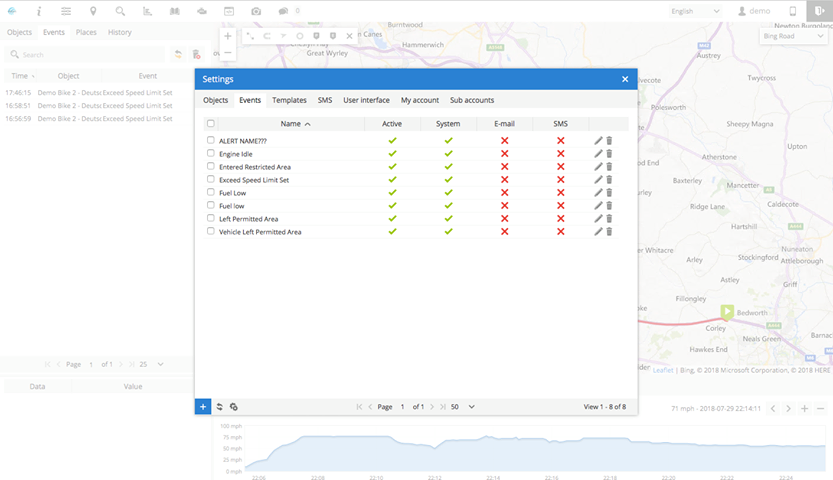The height and width of the screenshot is (480, 833).
Task: Click the map marker icon in top toolbar
Action: [93, 11]
